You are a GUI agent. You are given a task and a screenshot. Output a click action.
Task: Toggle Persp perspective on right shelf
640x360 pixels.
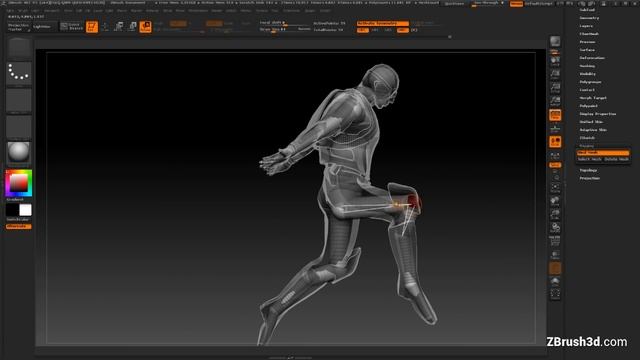555,115
